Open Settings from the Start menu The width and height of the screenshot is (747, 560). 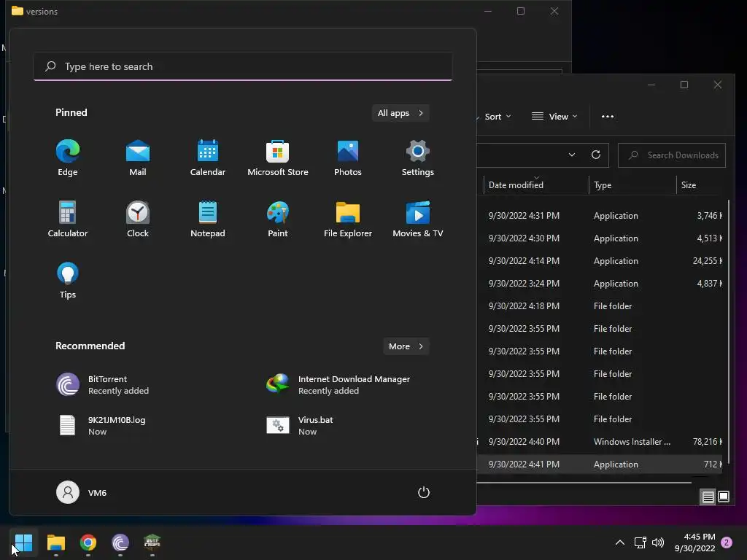[x=418, y=158]
